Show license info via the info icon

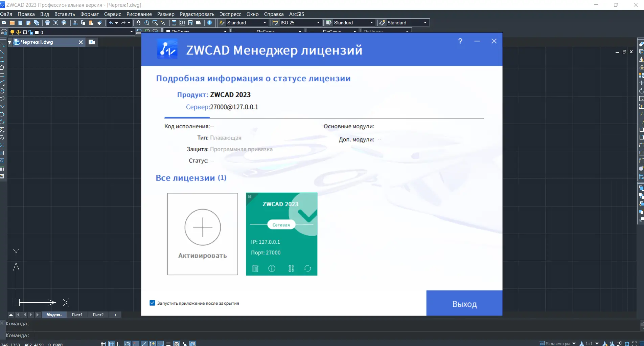(272, 268)
